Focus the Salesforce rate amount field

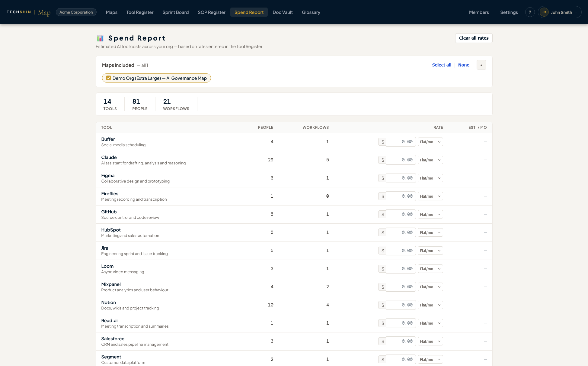pyautogui.click(x=401, y=341)
